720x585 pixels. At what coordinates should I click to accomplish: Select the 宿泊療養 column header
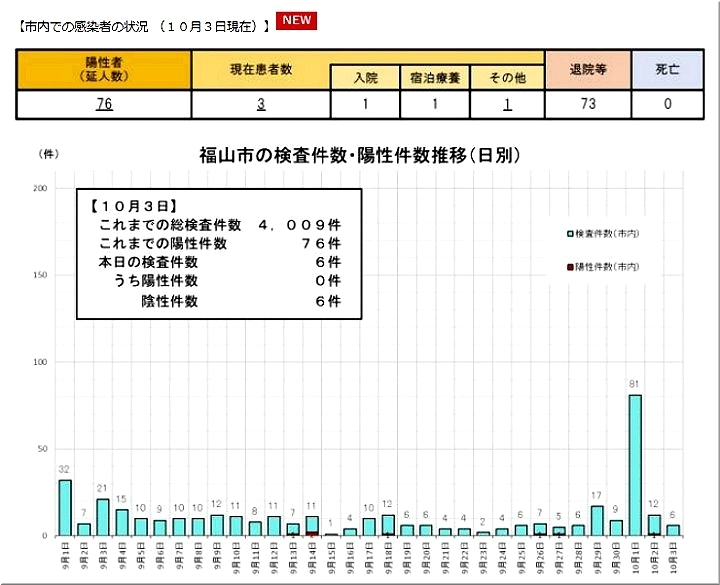point(436,78)
